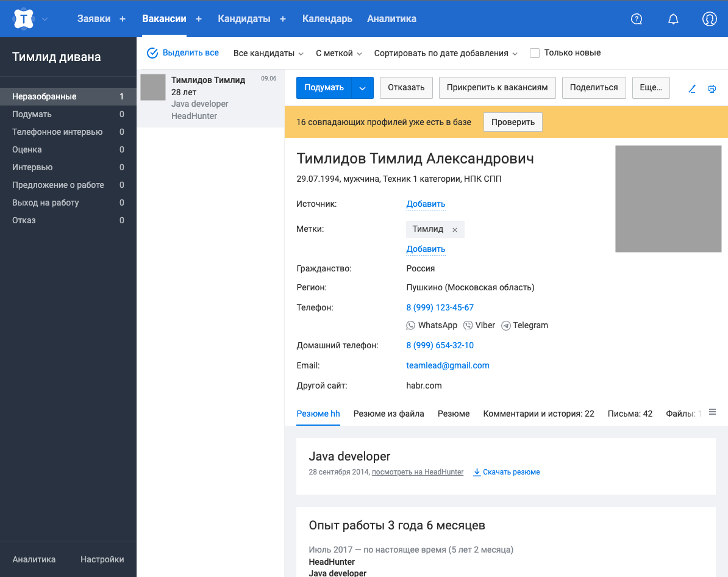Enable the Только новые checkbox
This screenshot has height=577, width=728.
535,53
